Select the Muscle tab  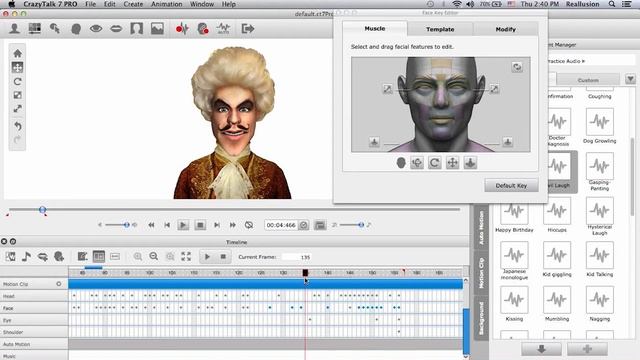375,29
